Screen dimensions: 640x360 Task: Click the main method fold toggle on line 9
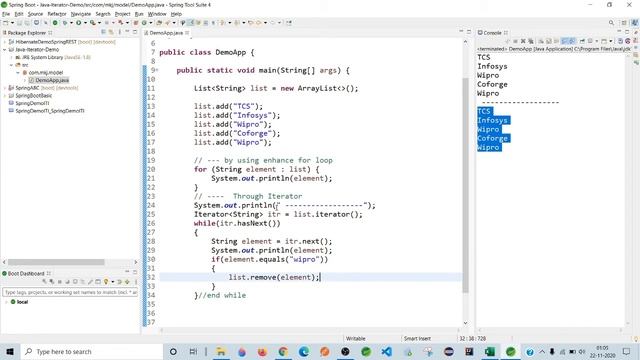157,70
